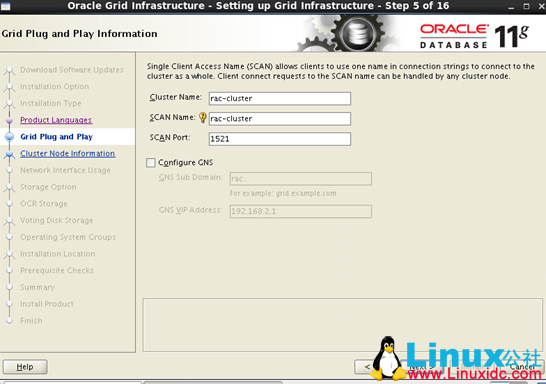
Task: Click the Prerequisite Checks step
Action: 57,271
